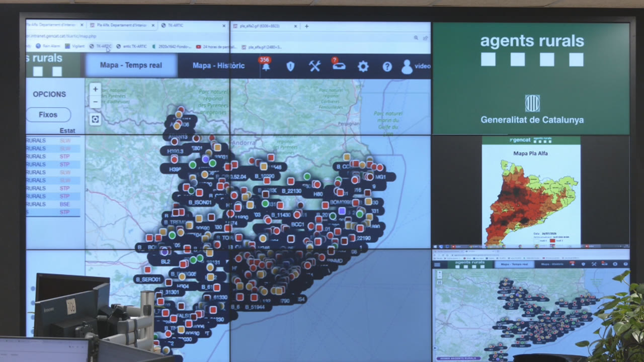The width and height of the screenshot is (644, 362).
Task: Click the share icon in the address bar
Action: pos(425,38)
